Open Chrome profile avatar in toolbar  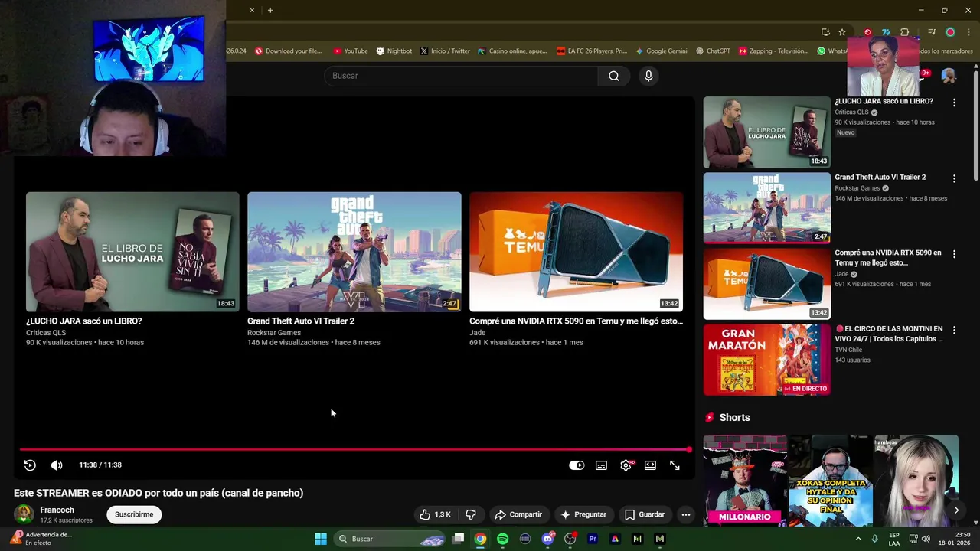tap(950, 32)
